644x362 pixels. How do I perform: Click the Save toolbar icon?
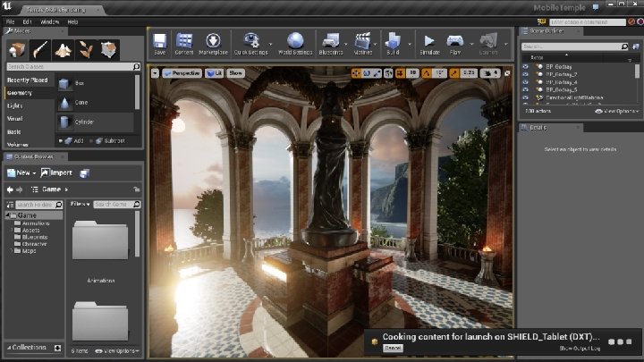159,44
